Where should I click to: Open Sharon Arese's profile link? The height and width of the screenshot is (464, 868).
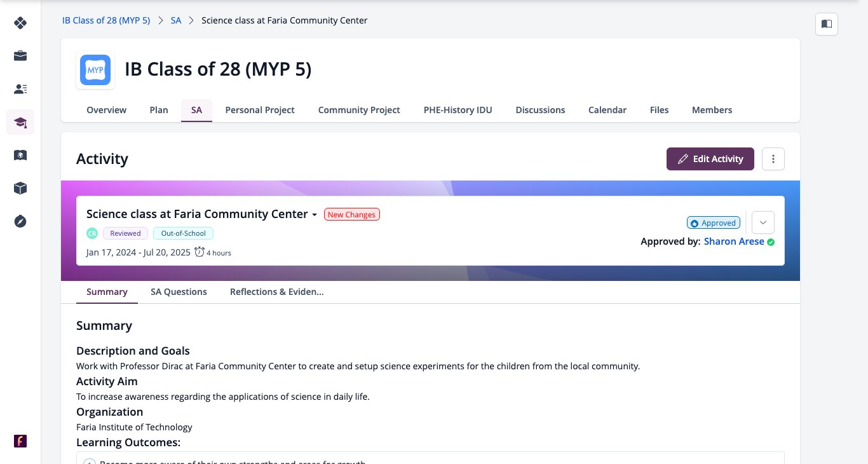[x=734, y=242]
